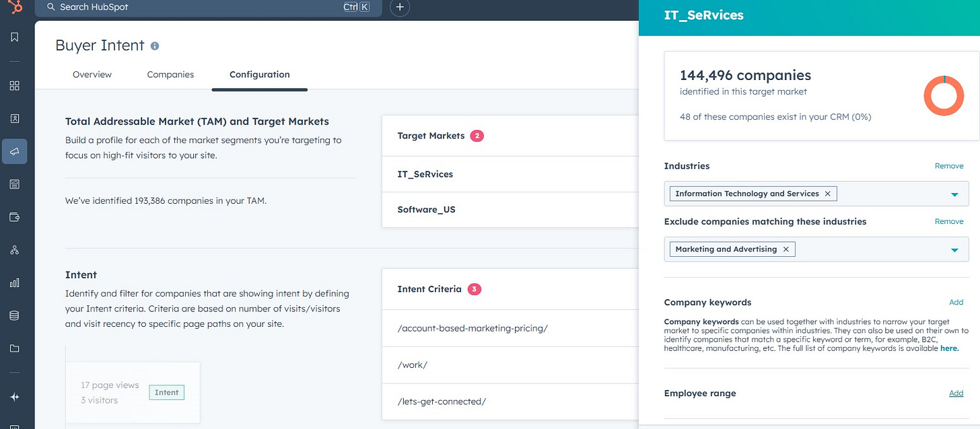Click the HubSpot sprocket logo
This screenshot has height=429, width=980.
[x=16, y=7]
